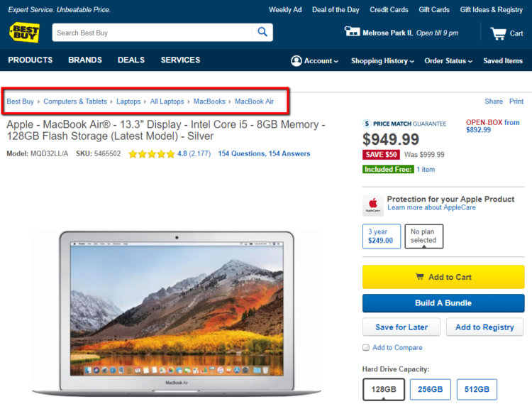The image size is (532, 409).
Task: Click the search magnifier icon
Action: coord(262,32)
